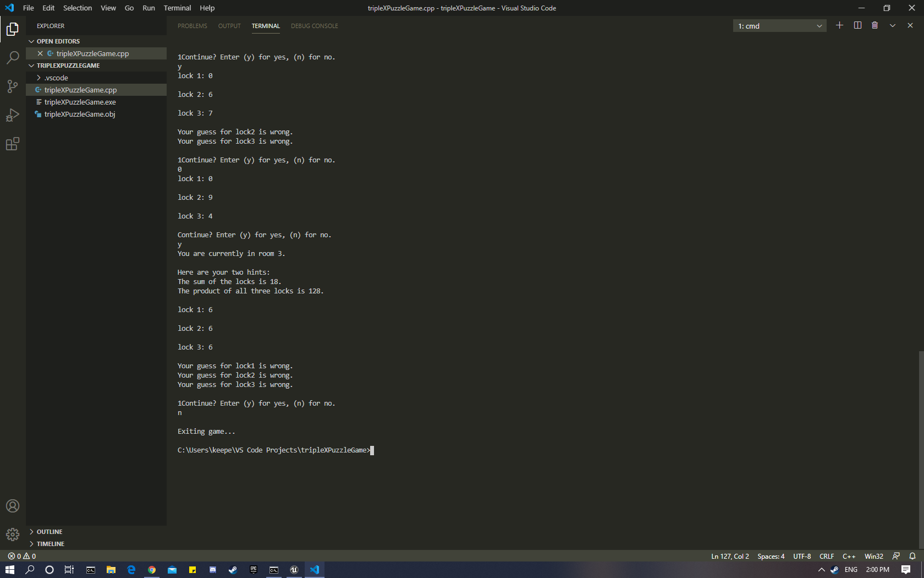Open the Run menu

tap(148, 8)
